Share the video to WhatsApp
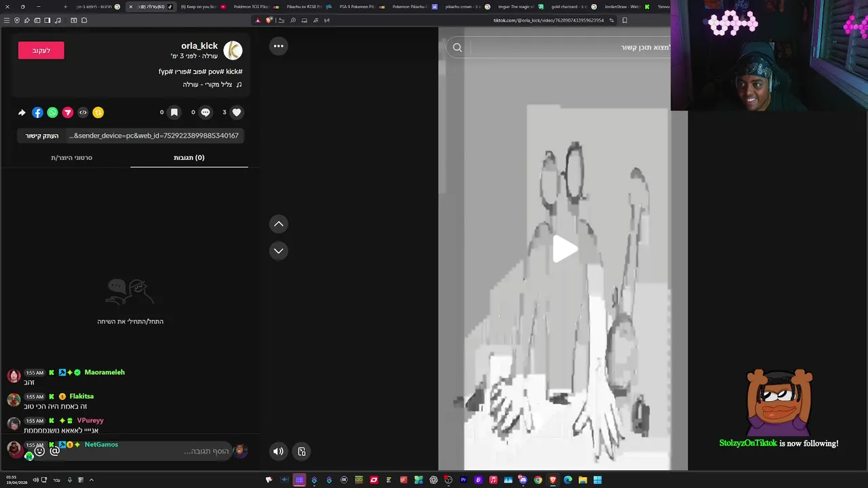The image size is (868, 488). (x=52, y=113)
